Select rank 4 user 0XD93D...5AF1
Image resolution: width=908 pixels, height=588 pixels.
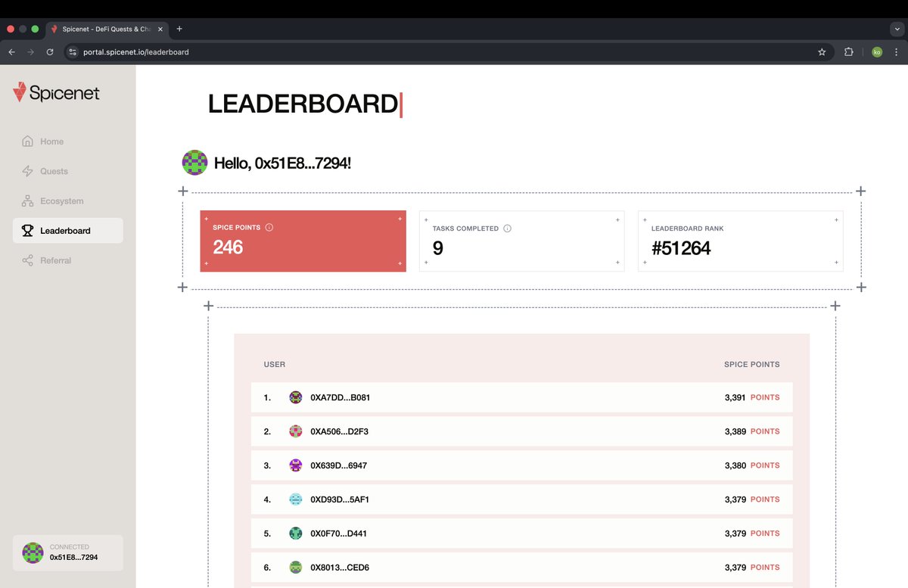522,499
